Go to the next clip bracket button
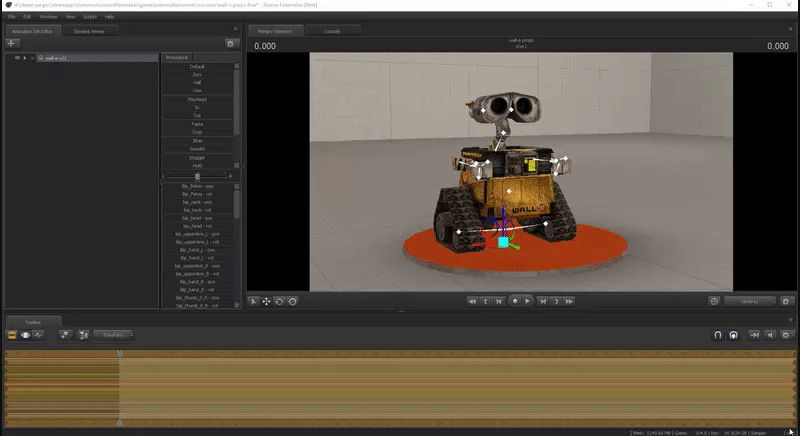This screenshot has height=436, width=800. click(556, 301)
